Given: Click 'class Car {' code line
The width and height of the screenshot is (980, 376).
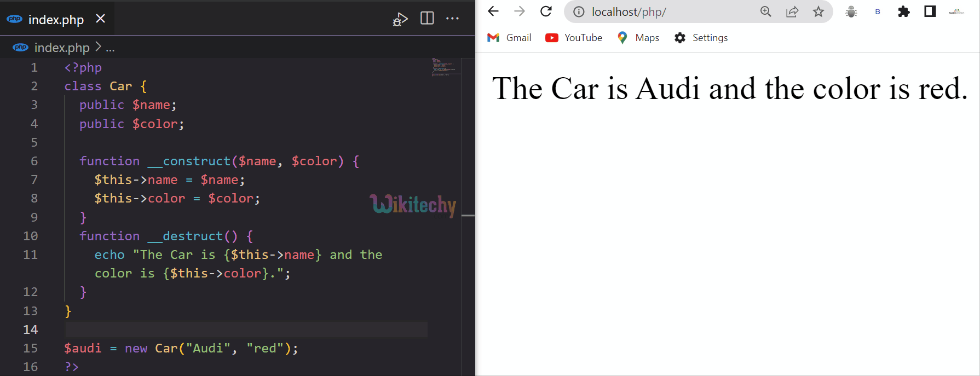Looking at the screenshot, I should 106,86.
